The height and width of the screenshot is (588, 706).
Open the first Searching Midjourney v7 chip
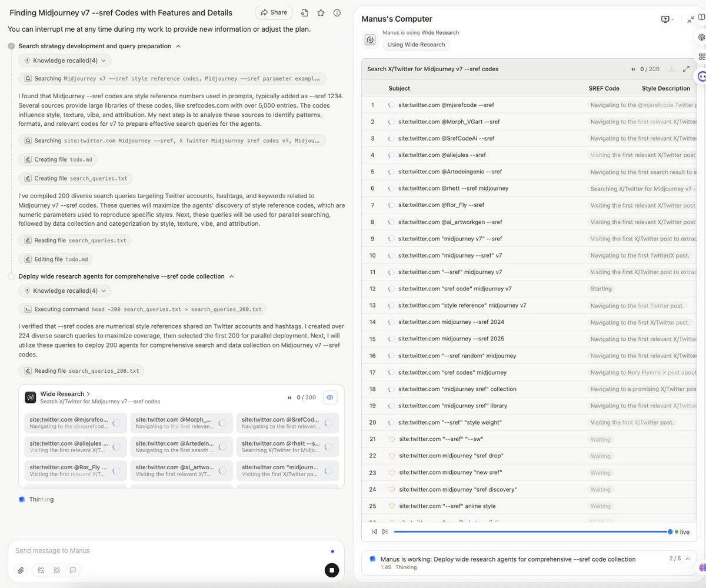(172, 78)
